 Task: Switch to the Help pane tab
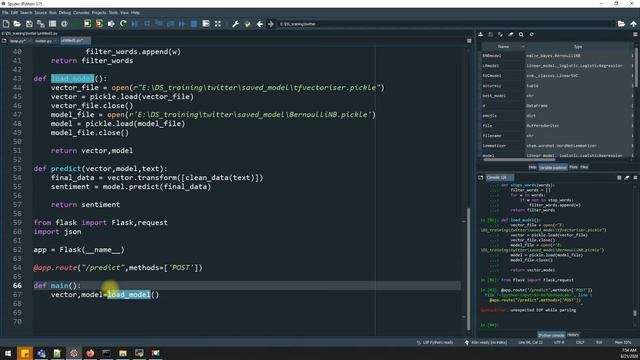(x=532, y=167)
